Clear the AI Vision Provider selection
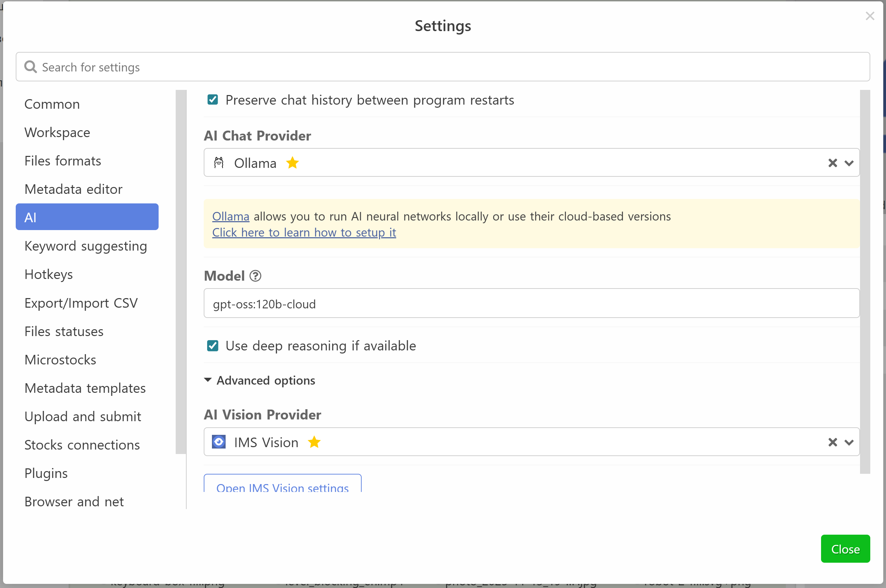The width and height of the screenshot is (886, 588). pos(832,442)
